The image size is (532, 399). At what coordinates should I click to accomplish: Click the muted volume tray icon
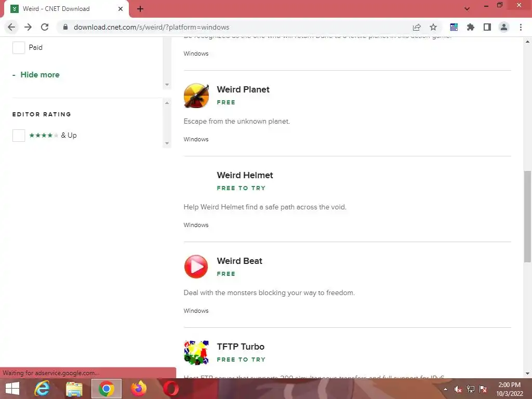coord(458,389)
